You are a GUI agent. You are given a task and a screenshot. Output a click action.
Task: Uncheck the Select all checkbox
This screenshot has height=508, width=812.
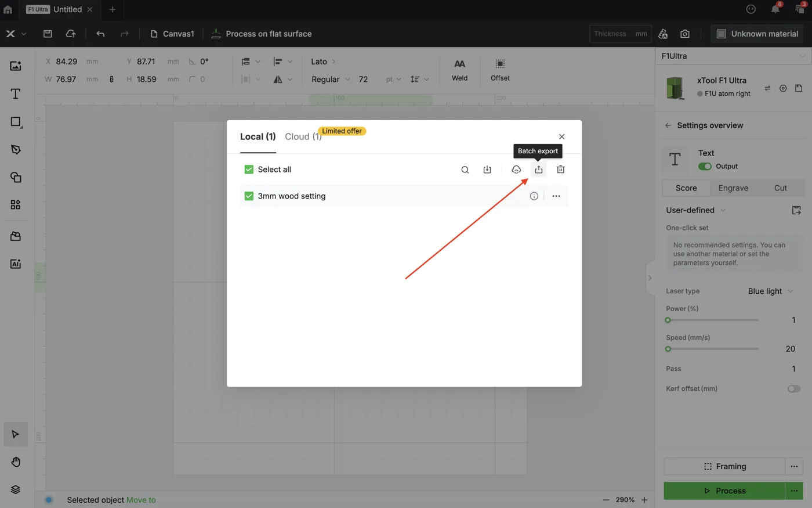point(249,170)
